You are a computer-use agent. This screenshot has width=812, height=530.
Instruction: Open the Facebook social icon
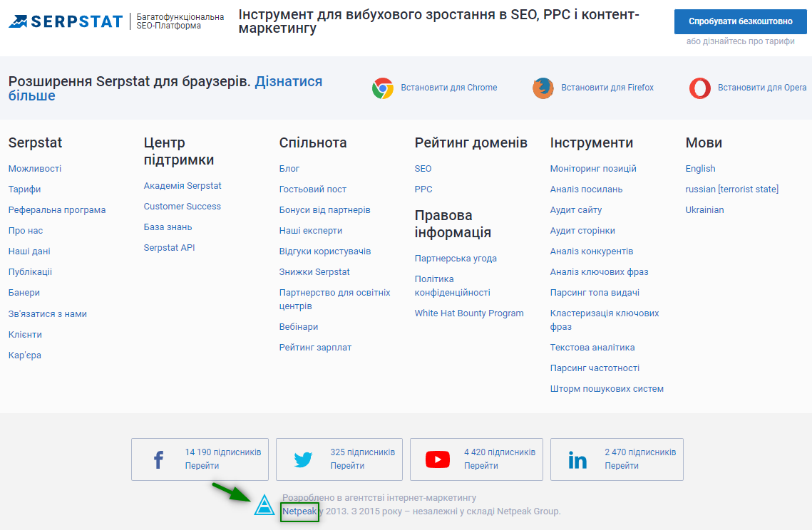click(158, 460)
